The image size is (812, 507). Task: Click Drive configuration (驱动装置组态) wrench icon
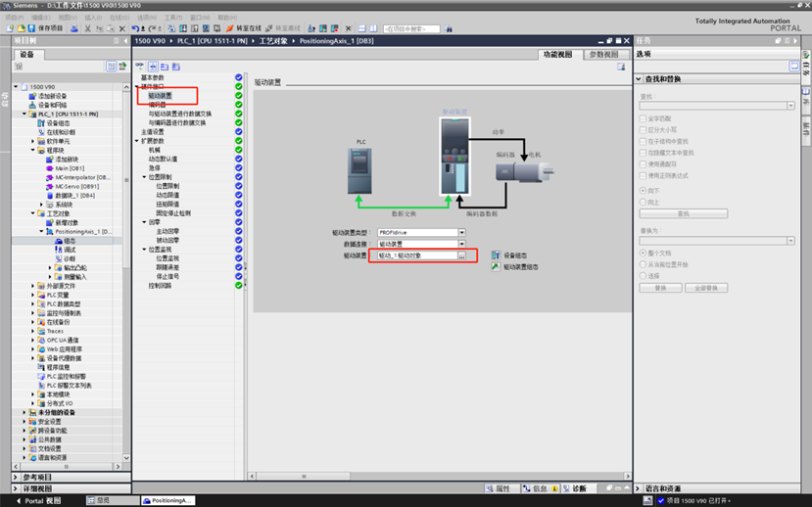[x=496, y=267]
